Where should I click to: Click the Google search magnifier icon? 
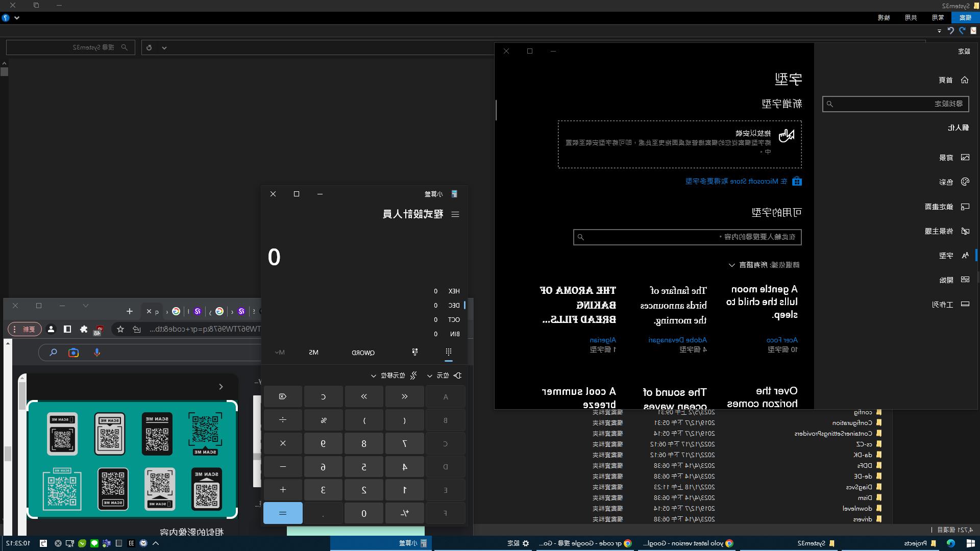click(x=53, y=353)
